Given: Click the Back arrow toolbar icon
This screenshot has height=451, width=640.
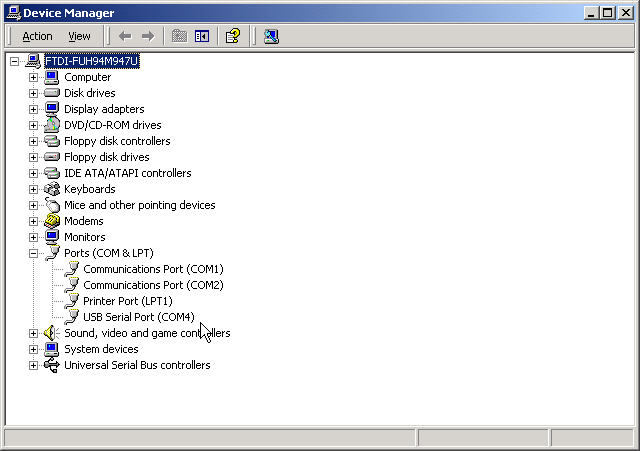Looking at the screenshot, I should coord(125,36).
